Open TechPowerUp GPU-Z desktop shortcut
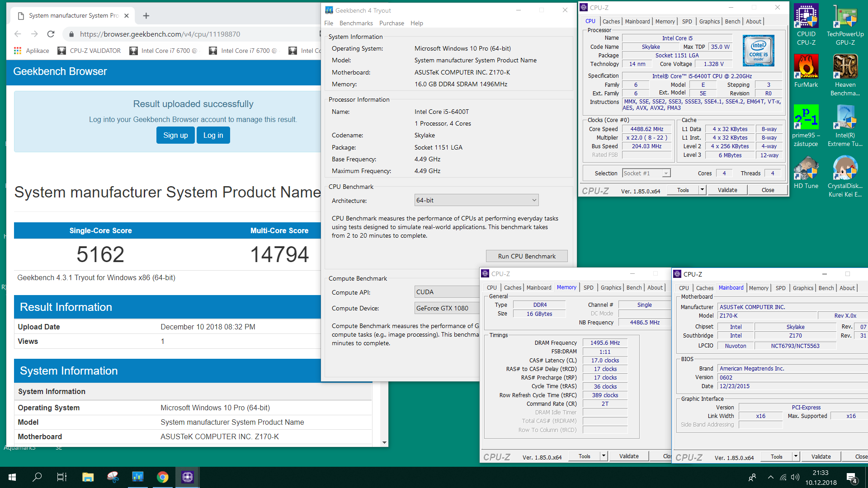 click(x=845, y=25)
